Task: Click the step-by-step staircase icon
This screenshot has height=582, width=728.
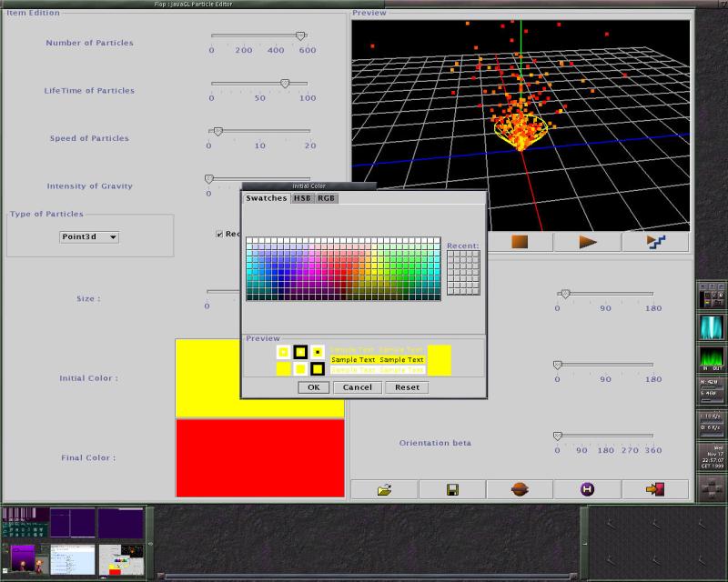Action: (x=656, y=242)
